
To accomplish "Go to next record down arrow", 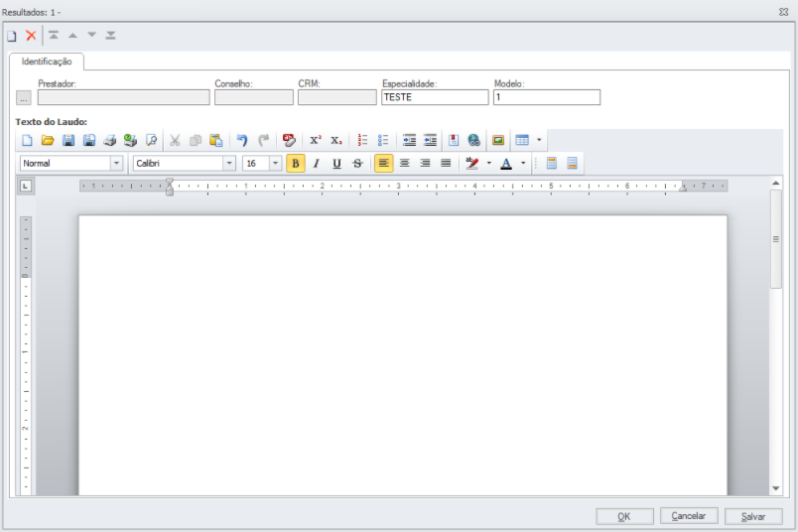I will click(x=91, y=35).
